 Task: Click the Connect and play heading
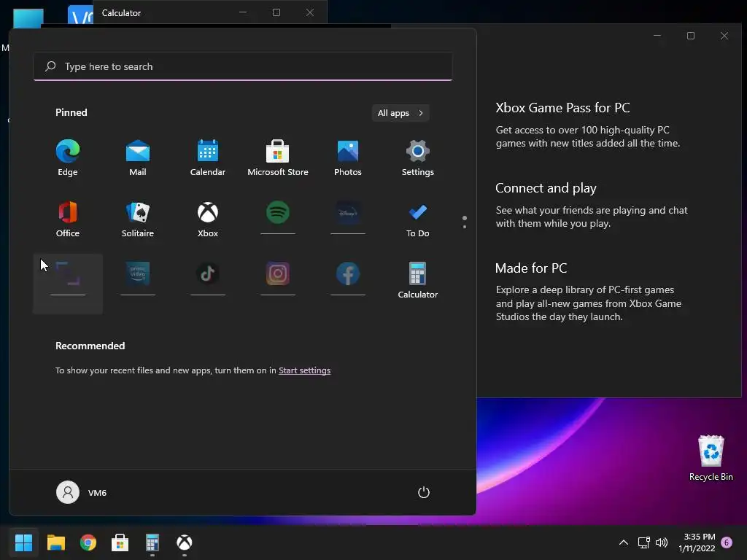(546, 188)
